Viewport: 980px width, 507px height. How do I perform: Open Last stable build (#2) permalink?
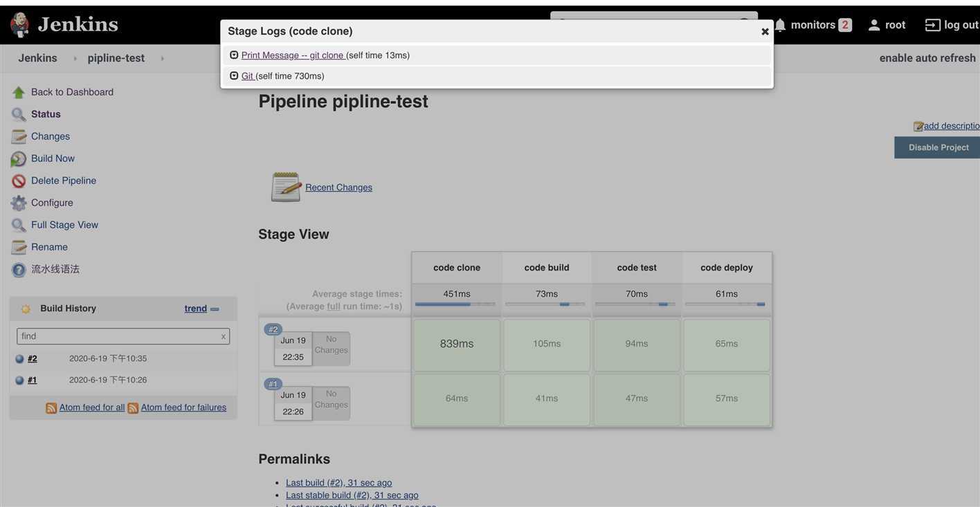coord(352,495)
